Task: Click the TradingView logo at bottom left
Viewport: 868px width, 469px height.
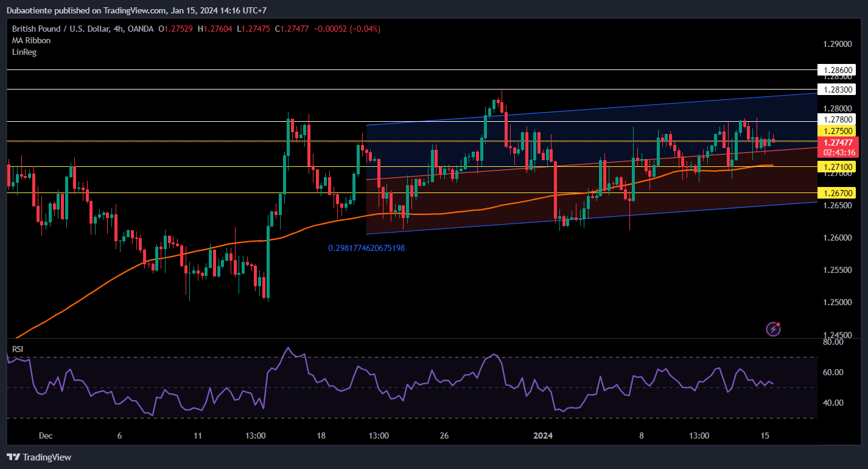Action: (39, 457)
